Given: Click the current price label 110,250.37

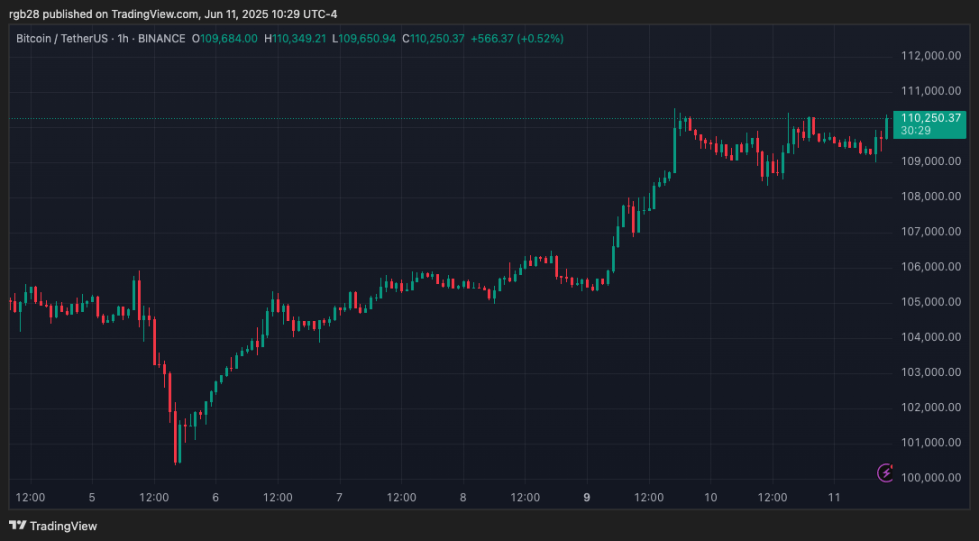Looking at the screenshot, I should [930, 118].
